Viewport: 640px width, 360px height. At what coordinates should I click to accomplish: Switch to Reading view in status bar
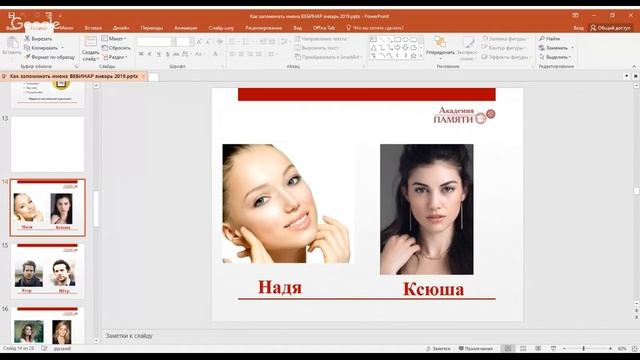click(x=538, y=348)
